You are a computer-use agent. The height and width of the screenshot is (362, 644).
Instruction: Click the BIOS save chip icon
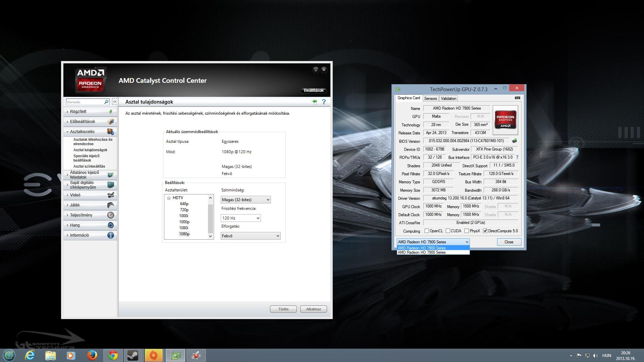pos(515,141)
